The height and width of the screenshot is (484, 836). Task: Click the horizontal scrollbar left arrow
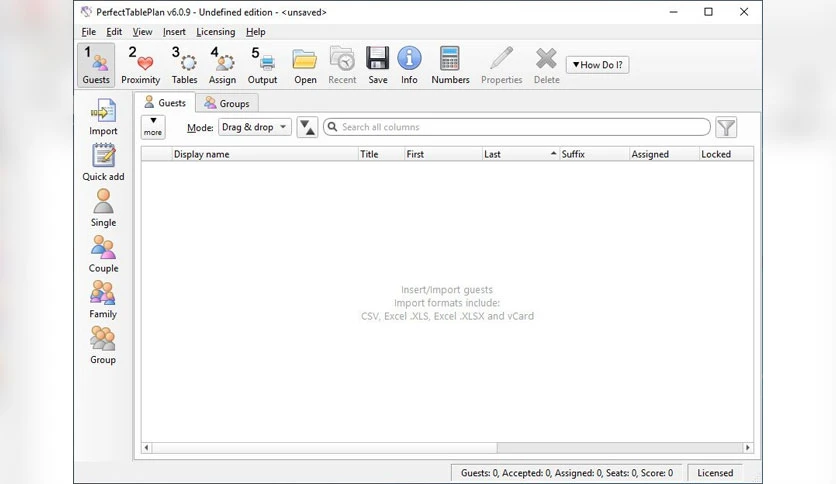(147, 448)
